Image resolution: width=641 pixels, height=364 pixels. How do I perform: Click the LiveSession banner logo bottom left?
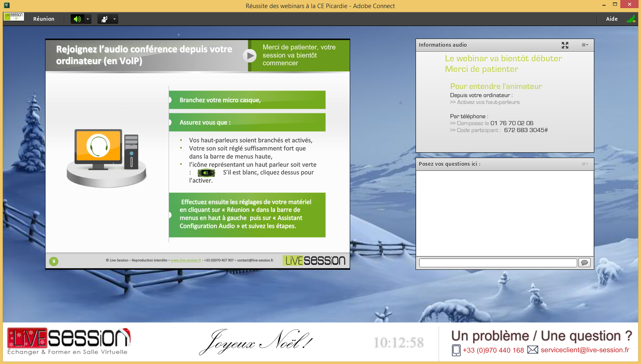(x=68, y=341)
